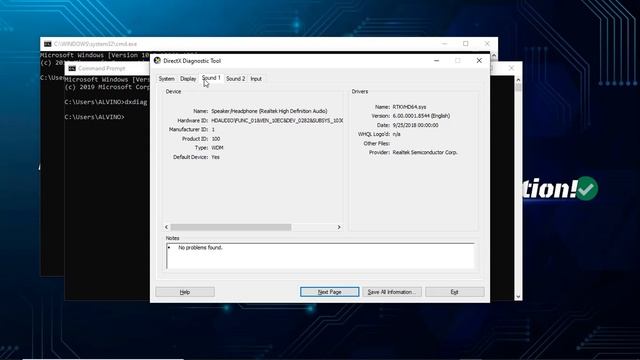Close the DirectX Diagnostic Tool window
This screenshot has height=360, width=640.
[479, 60]
